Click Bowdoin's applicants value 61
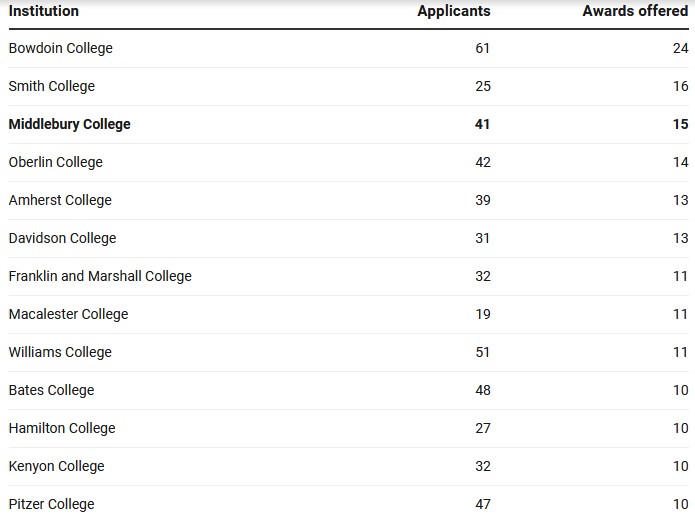This screenshot has height=516, width=695. click(x=482, y=48)
